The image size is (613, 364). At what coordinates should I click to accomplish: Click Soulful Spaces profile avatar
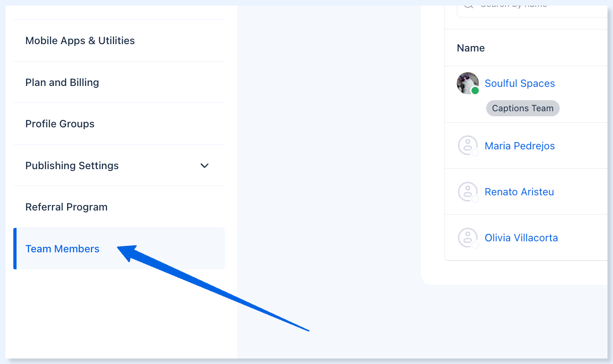tap(468, 83)
